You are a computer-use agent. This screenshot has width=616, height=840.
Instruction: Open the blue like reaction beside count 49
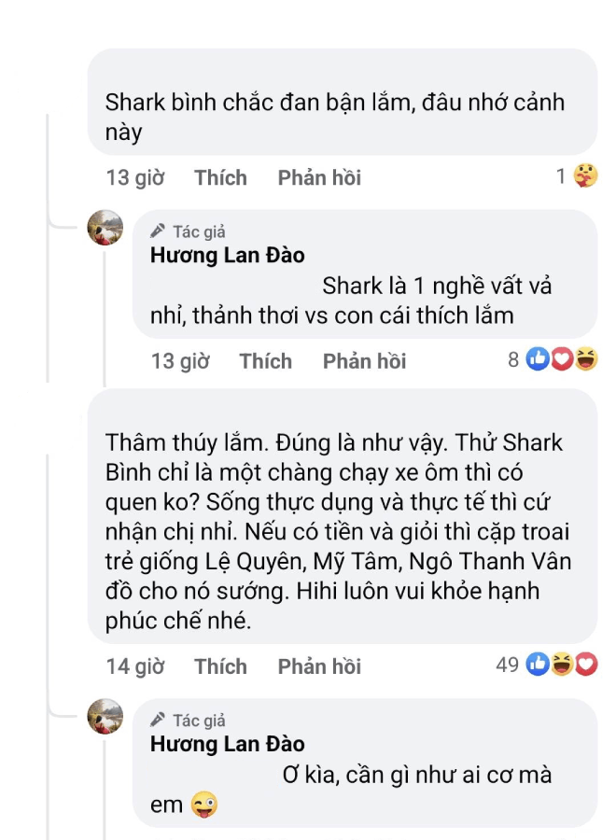tap(538, 665)
